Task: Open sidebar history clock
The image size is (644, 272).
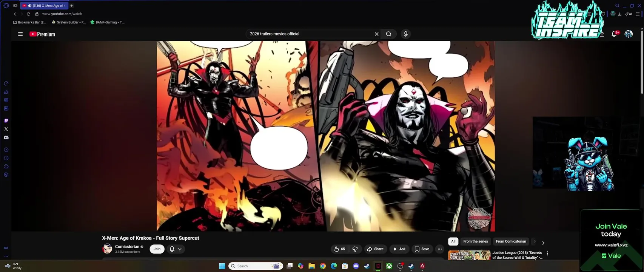Action: (x=6, y=158)
